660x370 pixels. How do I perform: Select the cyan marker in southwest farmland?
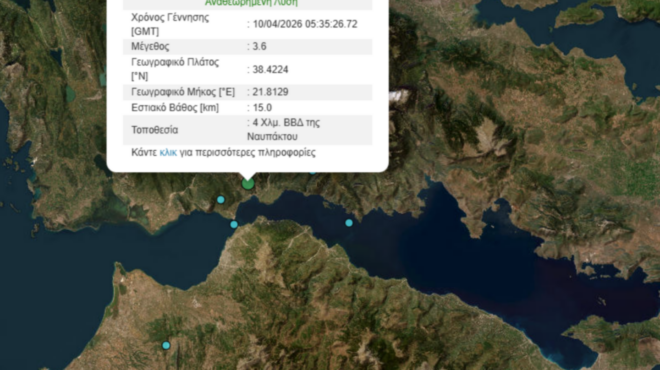pos(166,346)
